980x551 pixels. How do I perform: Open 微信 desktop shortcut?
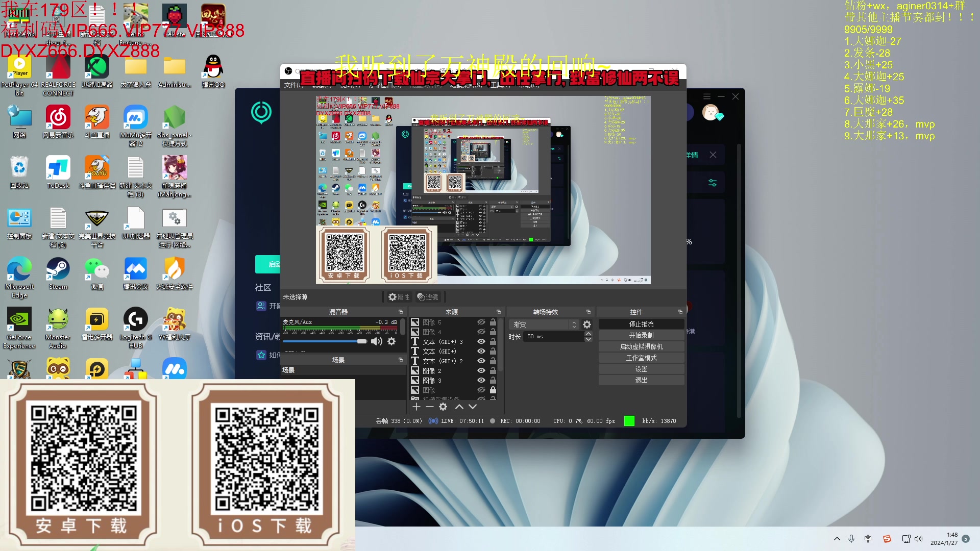click(x=97, y=273)
